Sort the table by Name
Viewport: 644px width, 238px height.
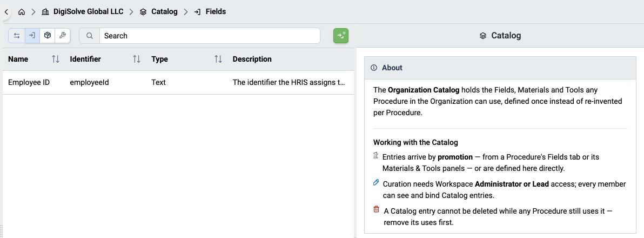[x=56, y=59]
